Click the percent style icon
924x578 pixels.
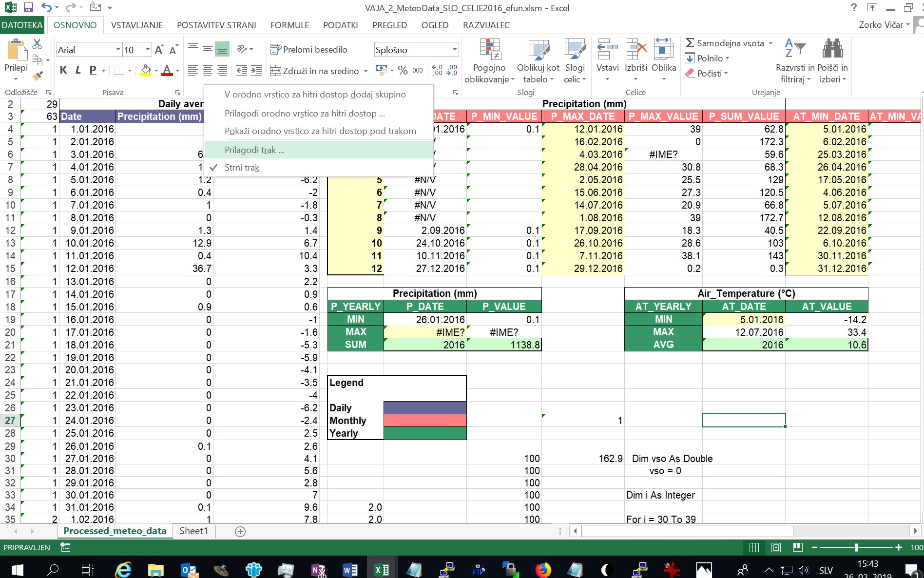403,70
